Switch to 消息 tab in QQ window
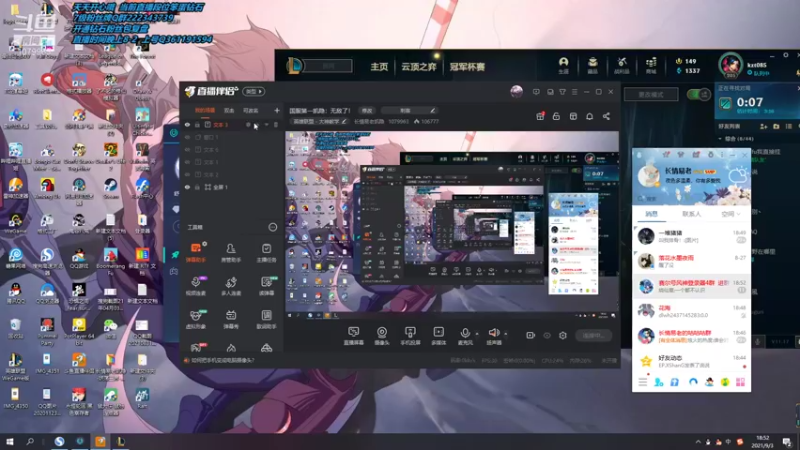Screen dimensions: 800x450 [652, 214]
